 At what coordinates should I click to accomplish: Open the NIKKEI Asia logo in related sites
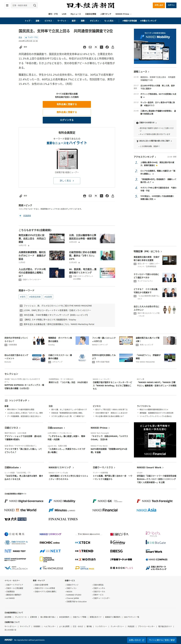[146, 510]
